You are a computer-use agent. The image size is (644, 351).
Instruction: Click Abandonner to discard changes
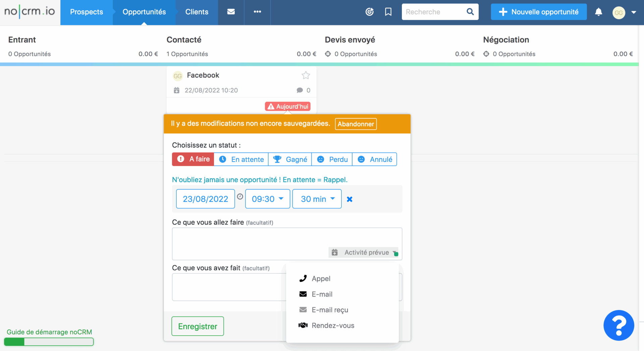pyautogui.click(x=356, y=124)
